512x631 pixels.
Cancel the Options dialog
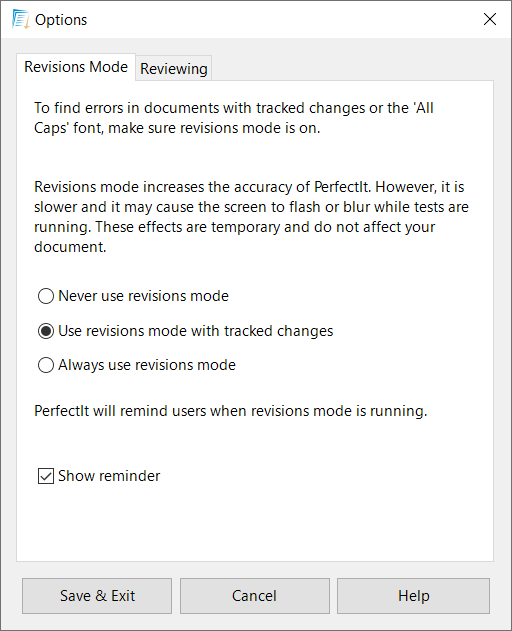click(x=254, y=596)
